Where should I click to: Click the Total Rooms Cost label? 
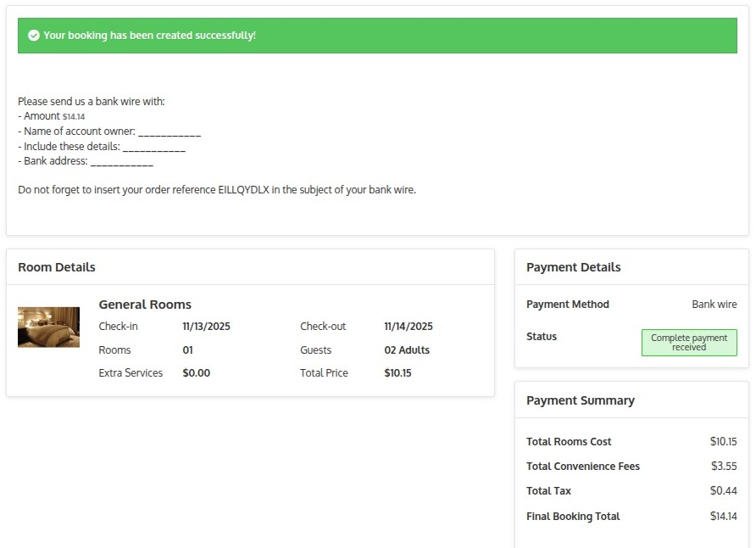tap(568, 442)
